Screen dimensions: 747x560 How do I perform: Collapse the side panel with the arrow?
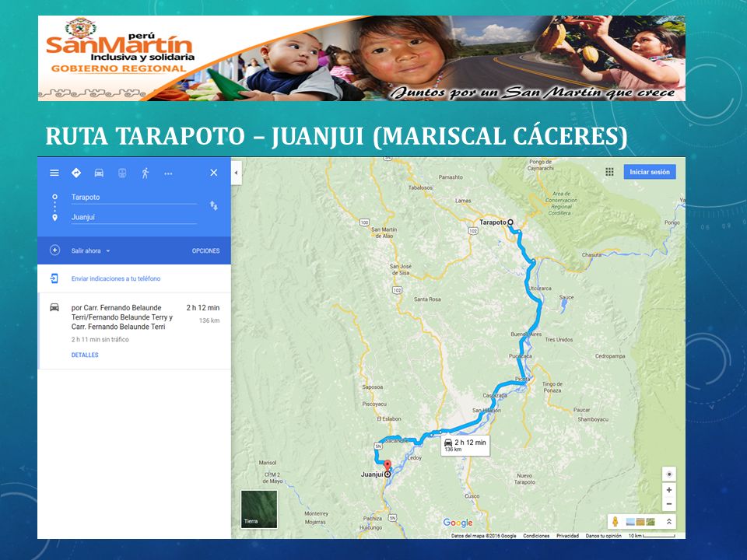pos(237,173)
